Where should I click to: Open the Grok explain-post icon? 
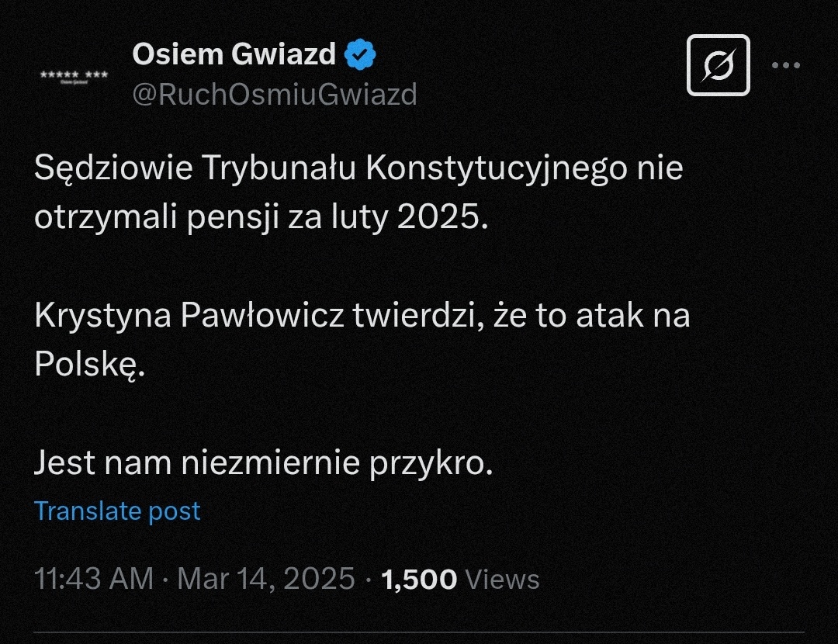(719, 65)
